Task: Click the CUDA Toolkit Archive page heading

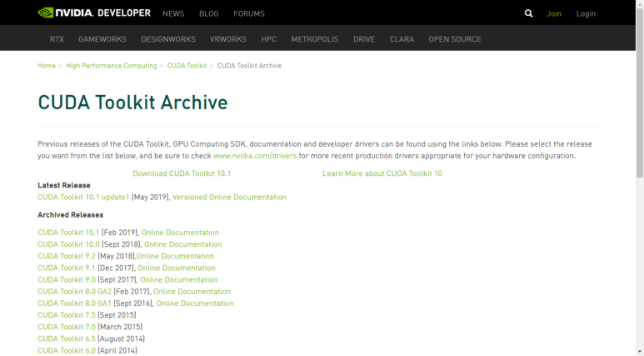Action: [132, 103]
